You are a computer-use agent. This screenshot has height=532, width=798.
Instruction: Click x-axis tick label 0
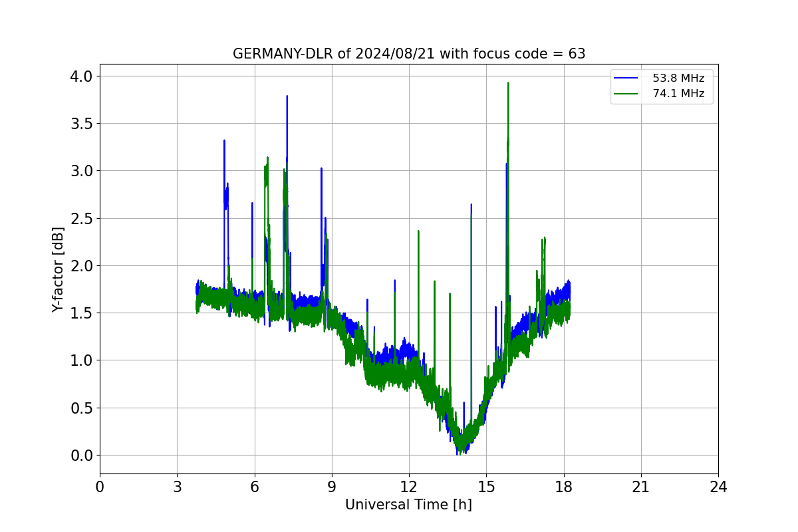[x=100, y=487]
